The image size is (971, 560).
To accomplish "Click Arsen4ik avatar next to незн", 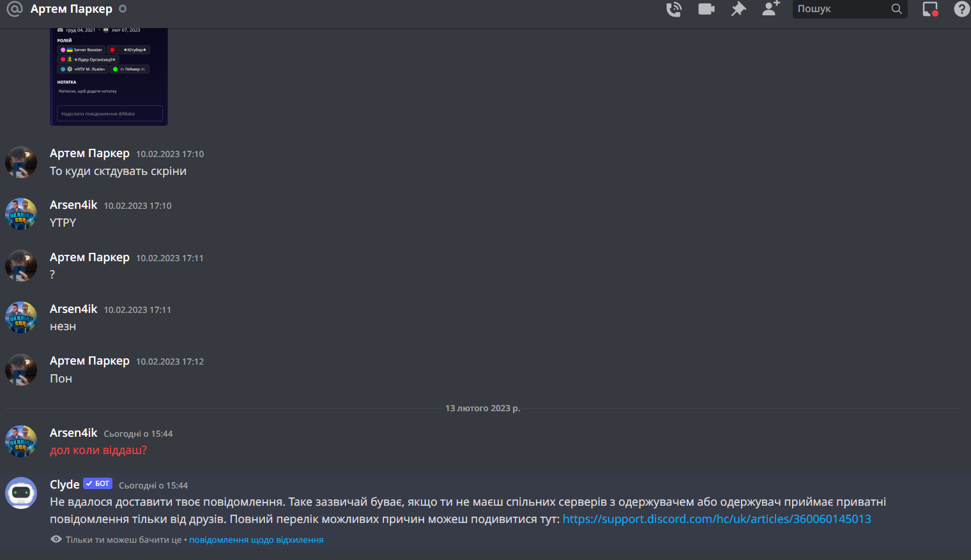I will point(21,317).
